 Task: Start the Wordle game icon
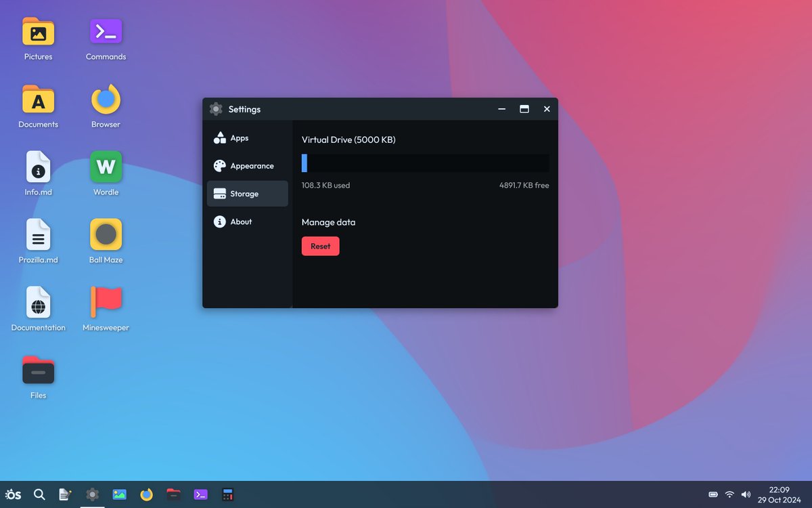point(106,167)
